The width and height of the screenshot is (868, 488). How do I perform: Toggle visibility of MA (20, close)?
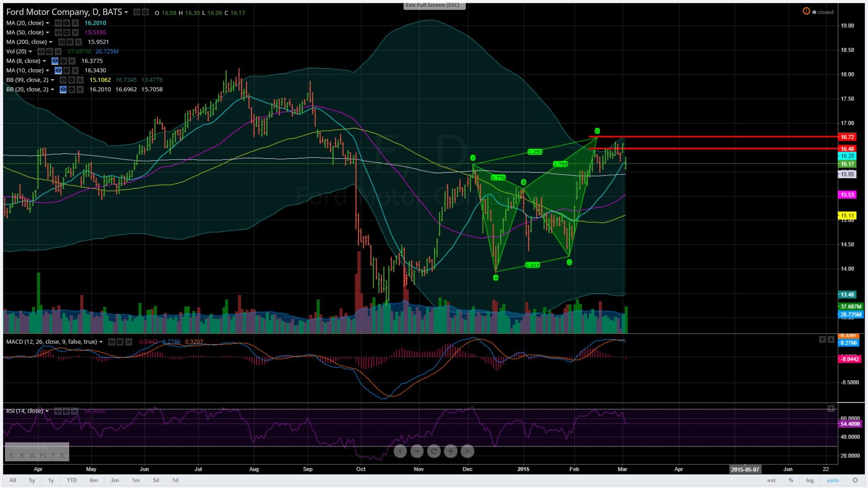[58, 23]
